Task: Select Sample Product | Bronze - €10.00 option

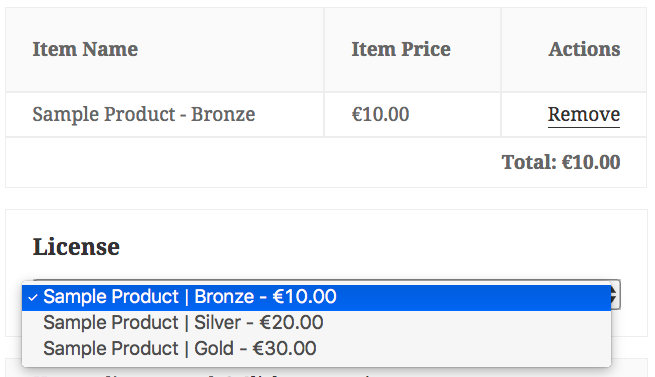Action: (317, 297)
